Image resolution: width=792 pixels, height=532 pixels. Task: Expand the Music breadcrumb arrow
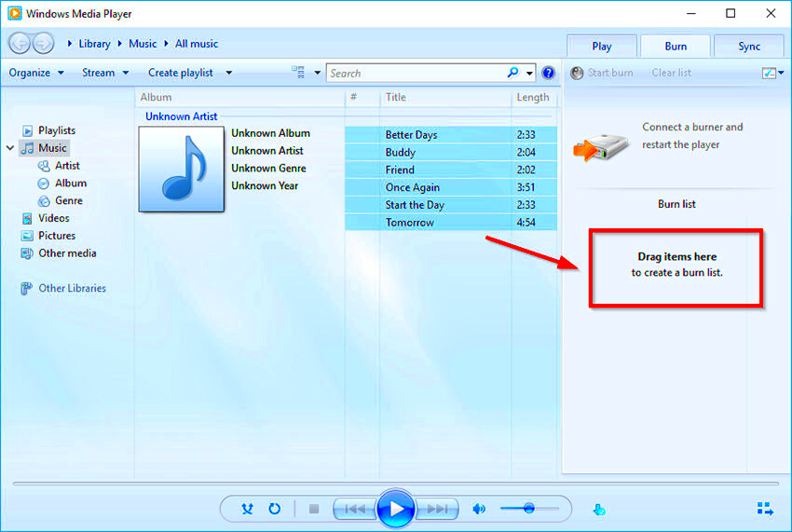tap(119, 44)
